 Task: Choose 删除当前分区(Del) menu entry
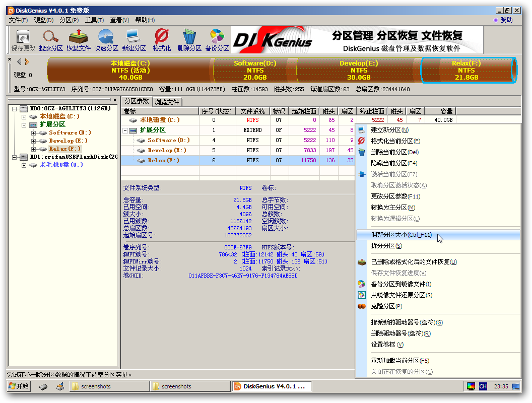pos(438,152)
